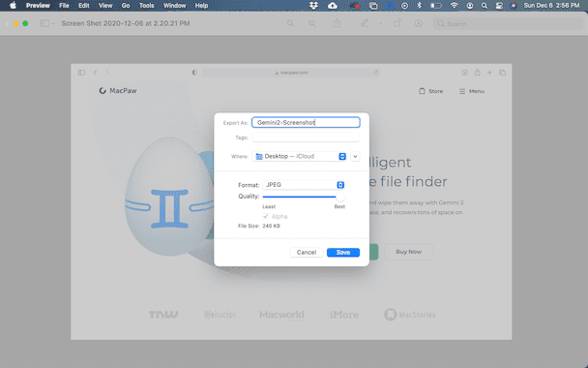Click the Cancel button
This screenshot has width=588, height=368.
coord(307,253)
